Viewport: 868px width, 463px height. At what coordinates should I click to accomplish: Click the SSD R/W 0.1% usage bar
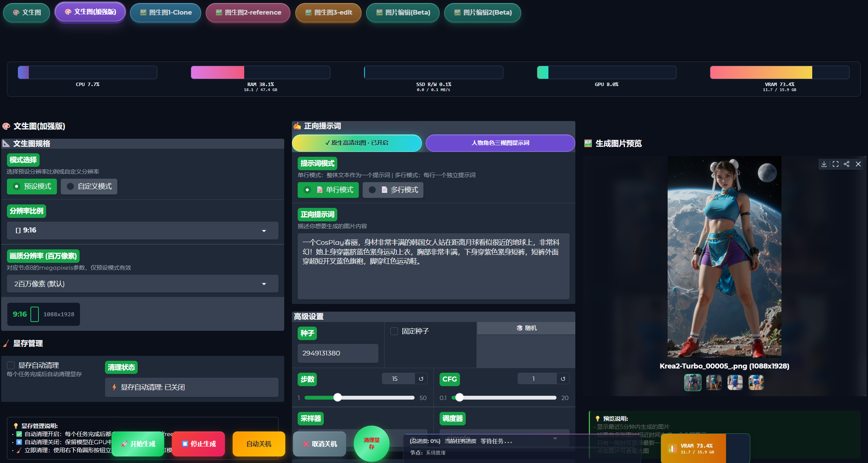coord(433,72)
